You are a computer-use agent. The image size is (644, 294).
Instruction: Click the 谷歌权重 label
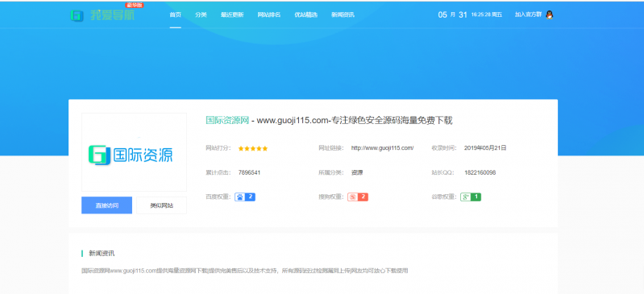click(444, 197)
